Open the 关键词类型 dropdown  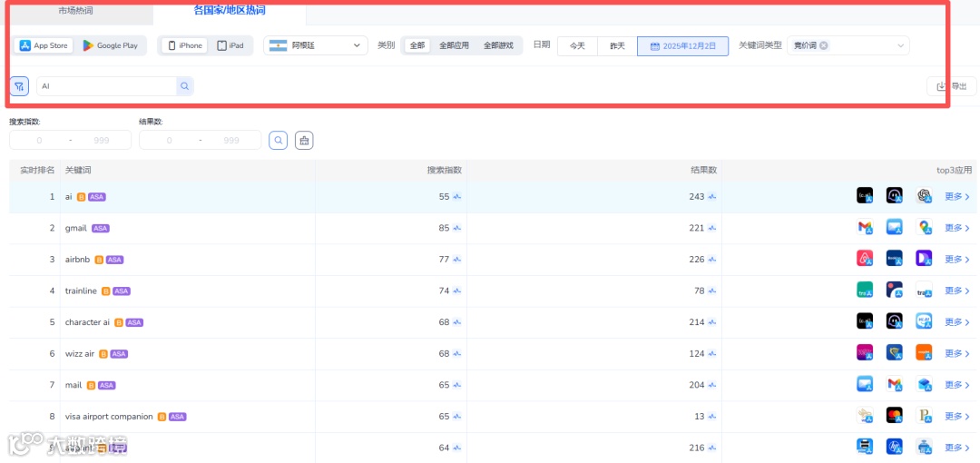pyautogui.click(x=848, y=45)
